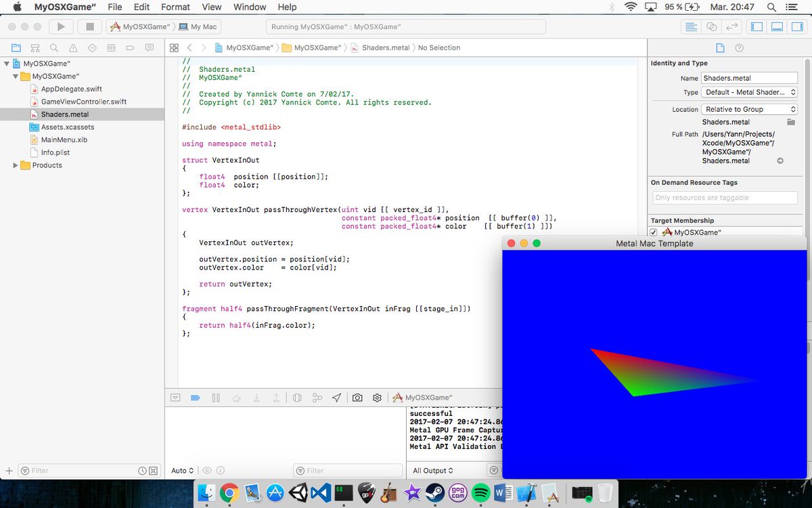
Task: Choose the My Mac run destination
Action: (x=199, y=26)
